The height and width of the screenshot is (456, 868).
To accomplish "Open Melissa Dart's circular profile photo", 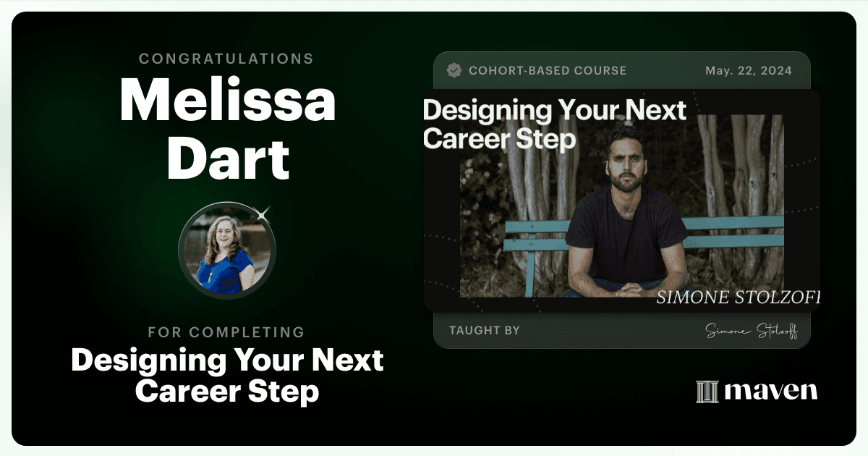I will 226,250.
